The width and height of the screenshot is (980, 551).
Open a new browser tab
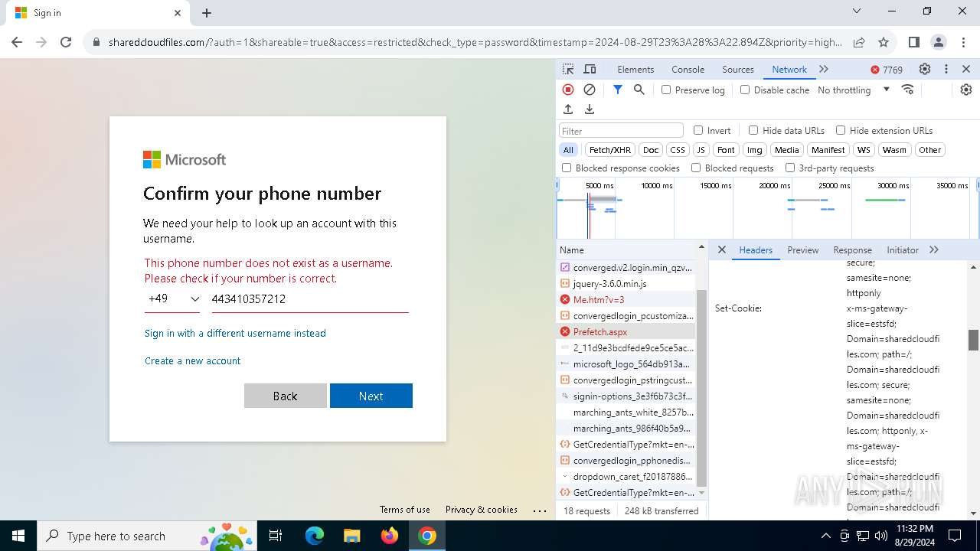[207, 13]
